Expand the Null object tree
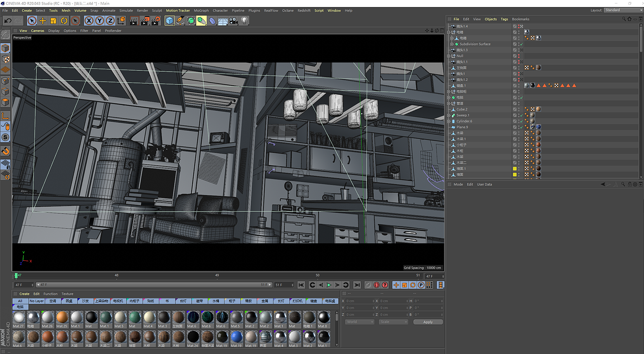 point(449,56)
